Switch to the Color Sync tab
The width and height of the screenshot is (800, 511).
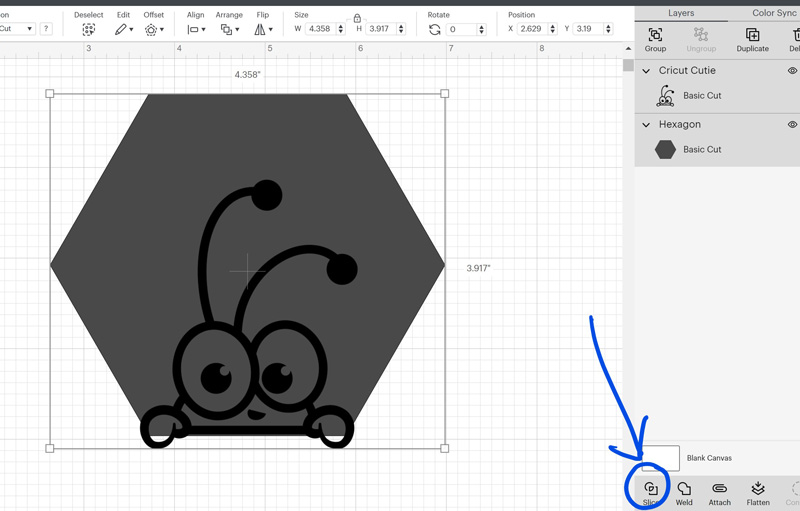click(774, 13)
